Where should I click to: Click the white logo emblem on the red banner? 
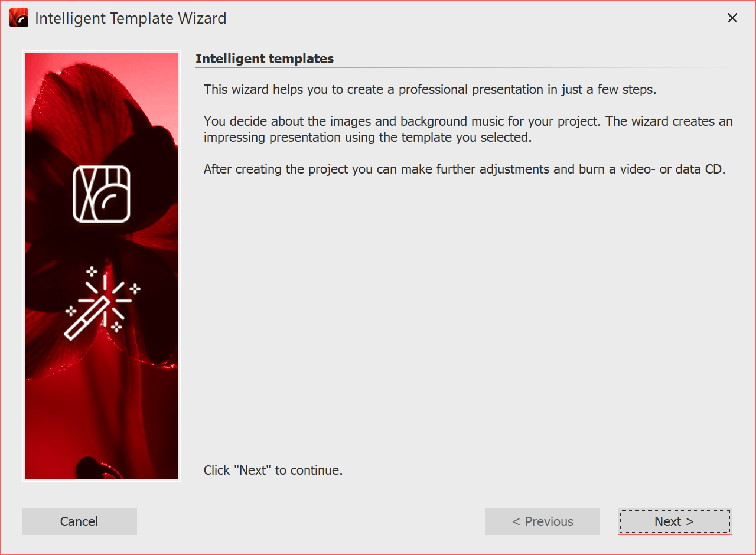pyautogui.click(x=102, y=194)
